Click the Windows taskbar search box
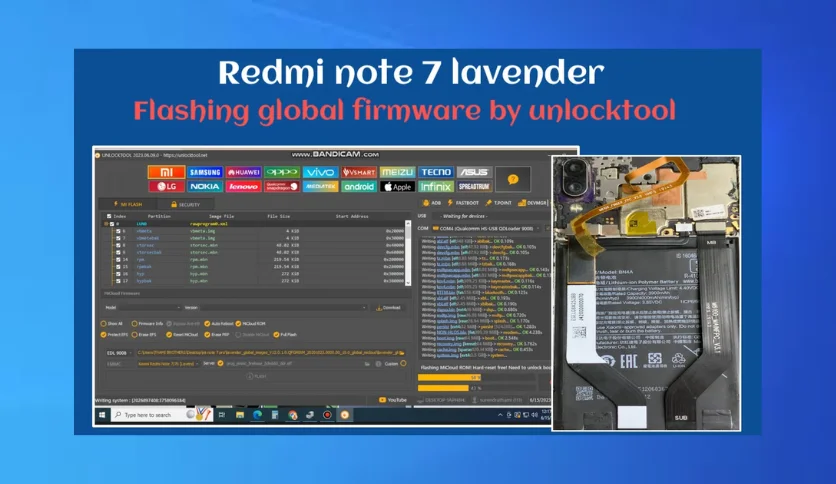836x484 pixels. click(162, 415)
